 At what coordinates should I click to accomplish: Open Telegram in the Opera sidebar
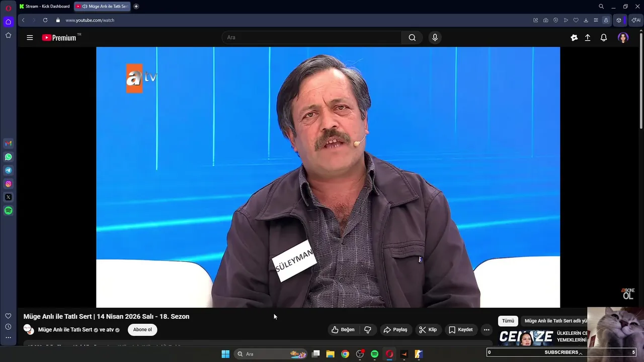(x=8, y=170)
